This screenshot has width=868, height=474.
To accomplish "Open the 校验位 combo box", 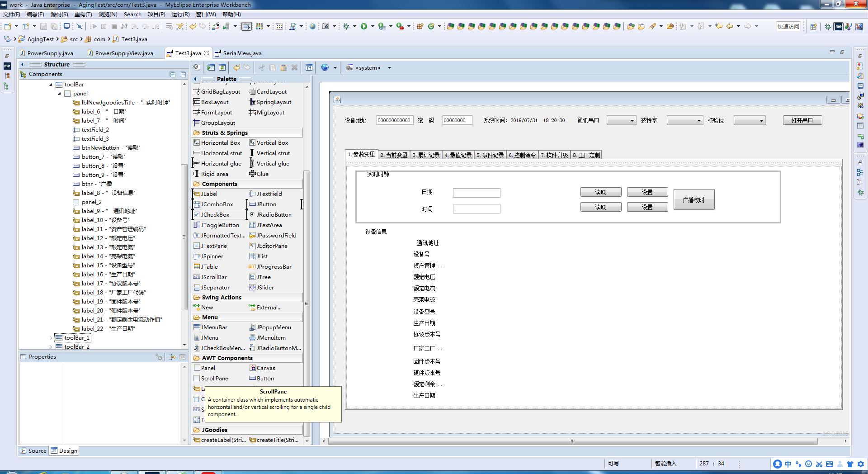I will pos(750,120).
